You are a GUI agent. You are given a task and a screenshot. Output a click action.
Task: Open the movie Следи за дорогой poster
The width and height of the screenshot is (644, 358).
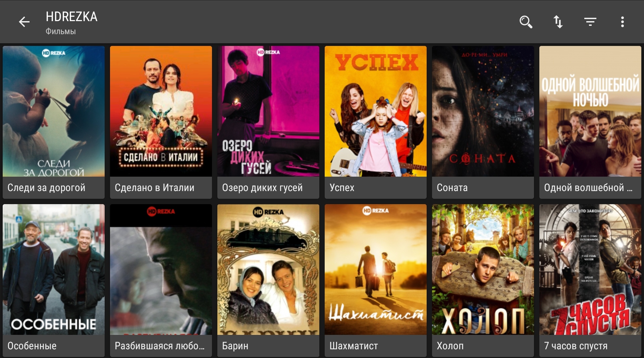coord(54,111)
